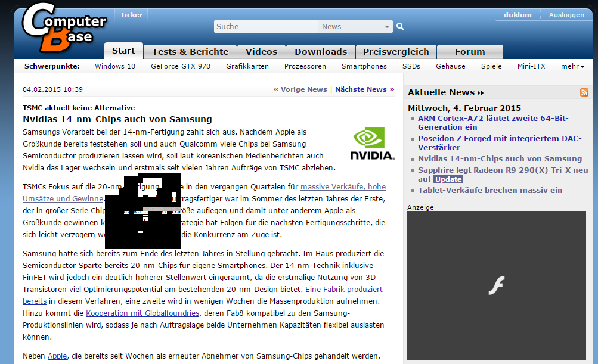The image size is (598, 364).
Task: Click the Flash plugin icon in ad
Action: point(497,285)
